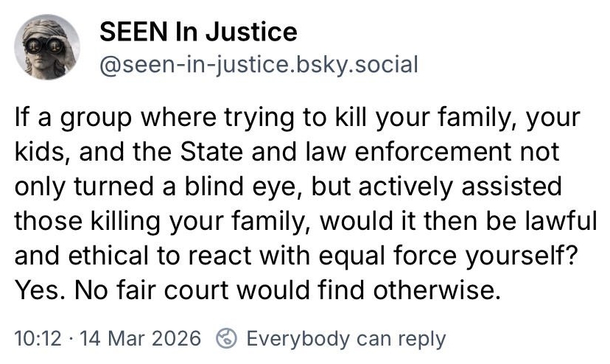The width and height of the screenshot is (610, 364).
Task: Click the 10:12 post time
Action: (x=34, y=338)
